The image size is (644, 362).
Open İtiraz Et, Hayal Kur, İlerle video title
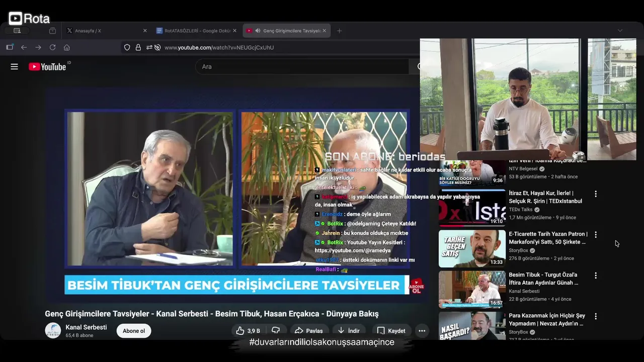pos(545,197)
